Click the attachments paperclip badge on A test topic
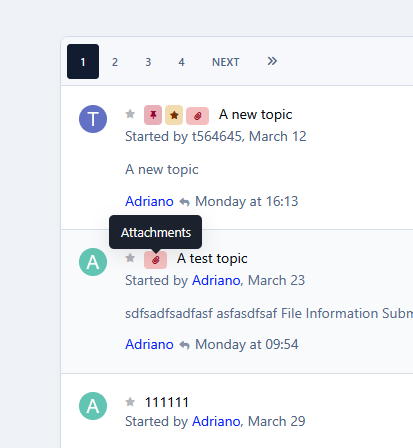 (x=155, y=260)
